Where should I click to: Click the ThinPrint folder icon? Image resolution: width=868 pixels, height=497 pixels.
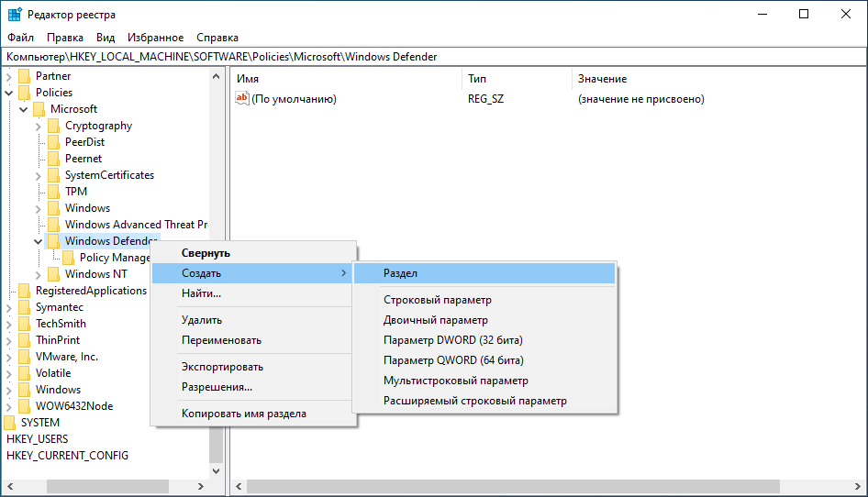pyautogui.click(x=25, y=340)
